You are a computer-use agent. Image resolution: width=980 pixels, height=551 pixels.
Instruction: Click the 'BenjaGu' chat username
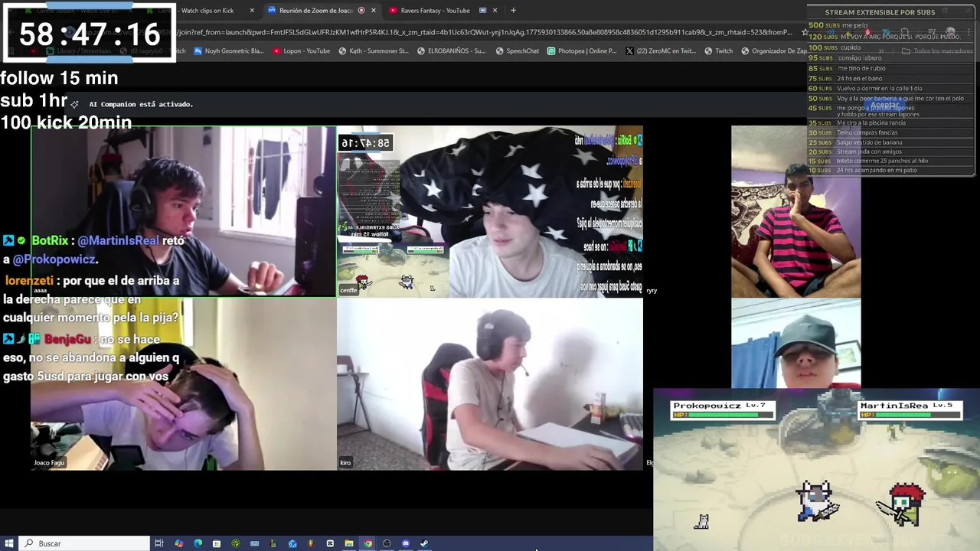tap(67, 339)
